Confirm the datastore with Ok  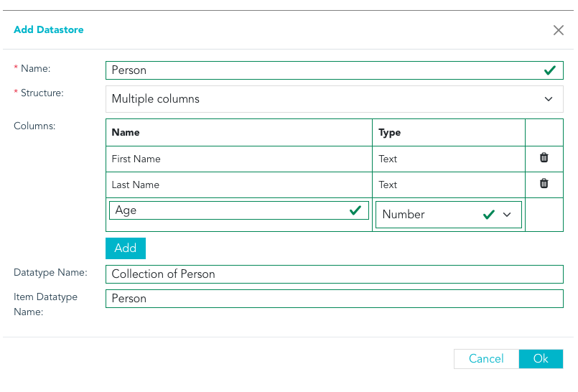click(x=541, y=359)
